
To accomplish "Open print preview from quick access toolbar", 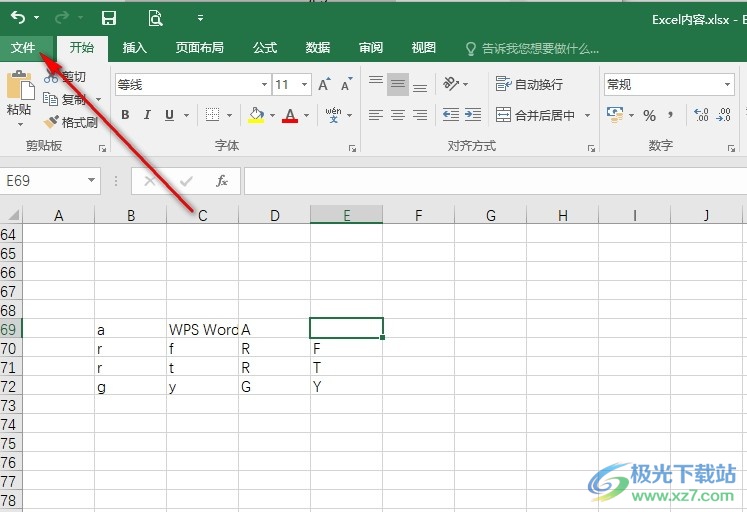I will tap(155, 18).
